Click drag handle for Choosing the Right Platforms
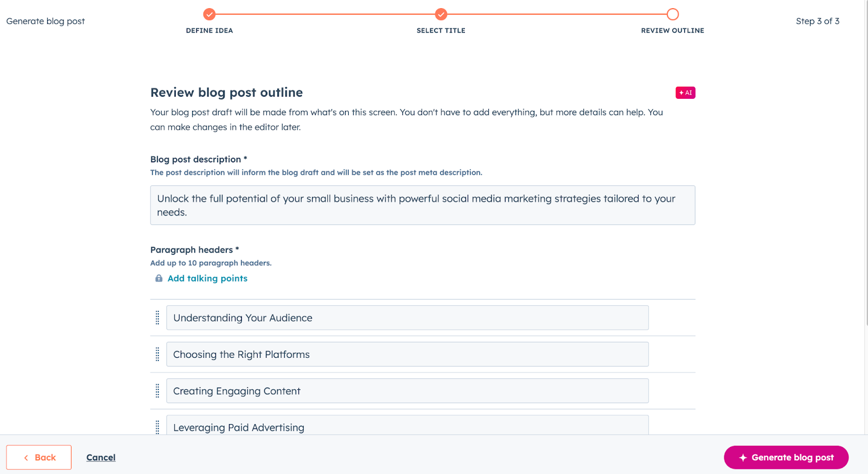The width and height of the screenshot is (868, 474). point(157,355)
